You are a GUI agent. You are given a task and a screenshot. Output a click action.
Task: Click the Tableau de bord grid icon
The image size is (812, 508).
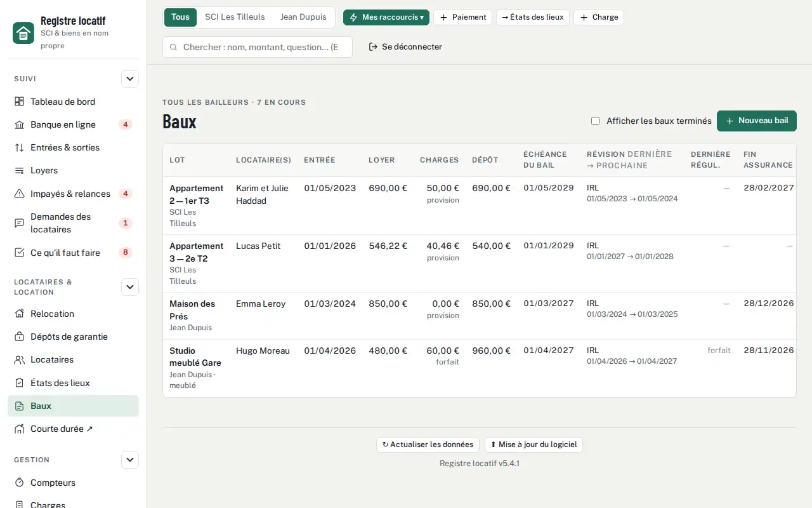click(x=19, y=102)
